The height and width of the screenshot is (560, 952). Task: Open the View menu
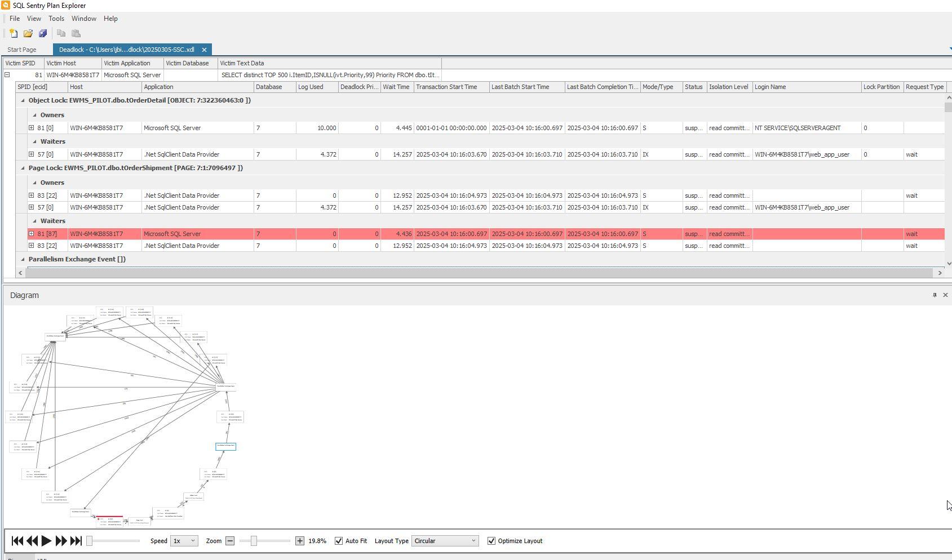click(34, 19)
